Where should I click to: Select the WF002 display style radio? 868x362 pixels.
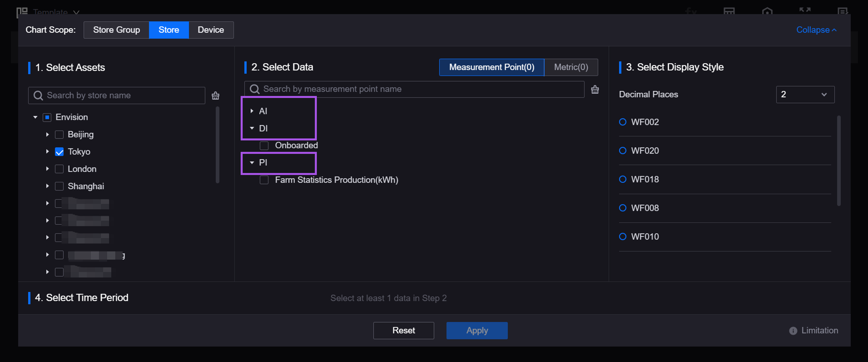pos(622,122)
